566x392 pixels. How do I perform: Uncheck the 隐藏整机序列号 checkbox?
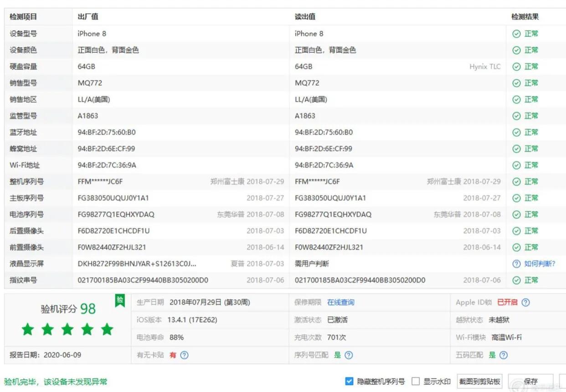(349, 382)
